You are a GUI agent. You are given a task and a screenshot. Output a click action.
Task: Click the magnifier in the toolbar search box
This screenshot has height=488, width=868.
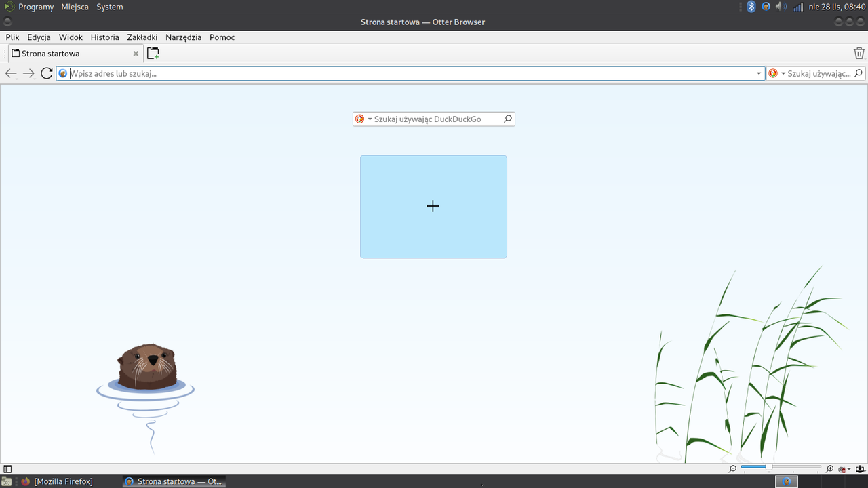point(859,73)
